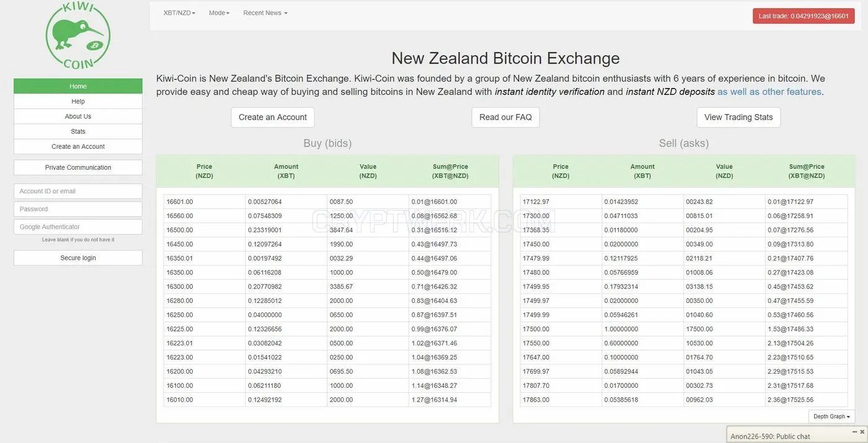Image resolution: width=868 pixels, height=443 pixels.
Task: Open the XBT/NZD currency pair dropdown
Action: (x=179, y=13)
